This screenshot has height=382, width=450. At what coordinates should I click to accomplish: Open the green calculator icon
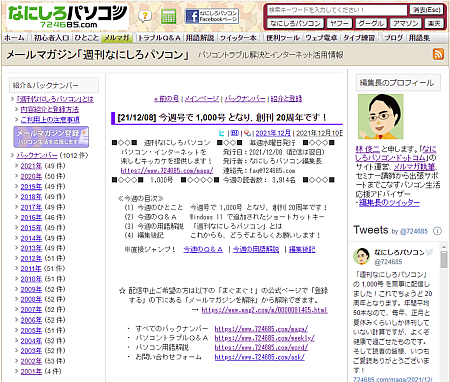pos(168,16)
